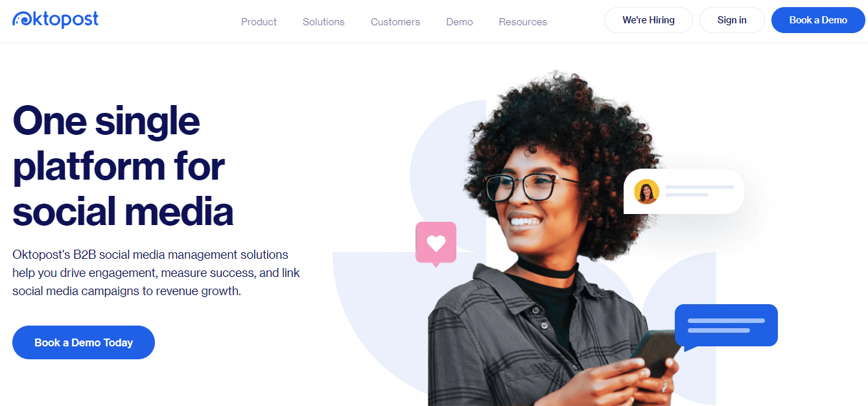Click the pink heart reaction icon
This screenshot has height=406, width=868.
[x=436, y=244]
